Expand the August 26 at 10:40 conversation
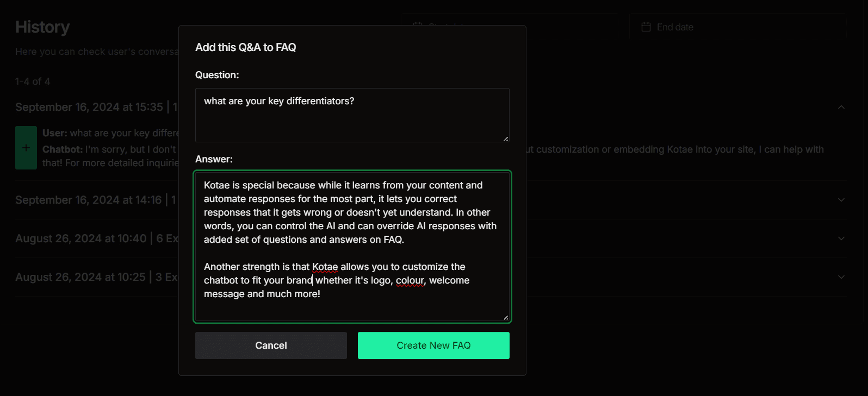Viewport: 868px width, 396px height. (840, 238)
